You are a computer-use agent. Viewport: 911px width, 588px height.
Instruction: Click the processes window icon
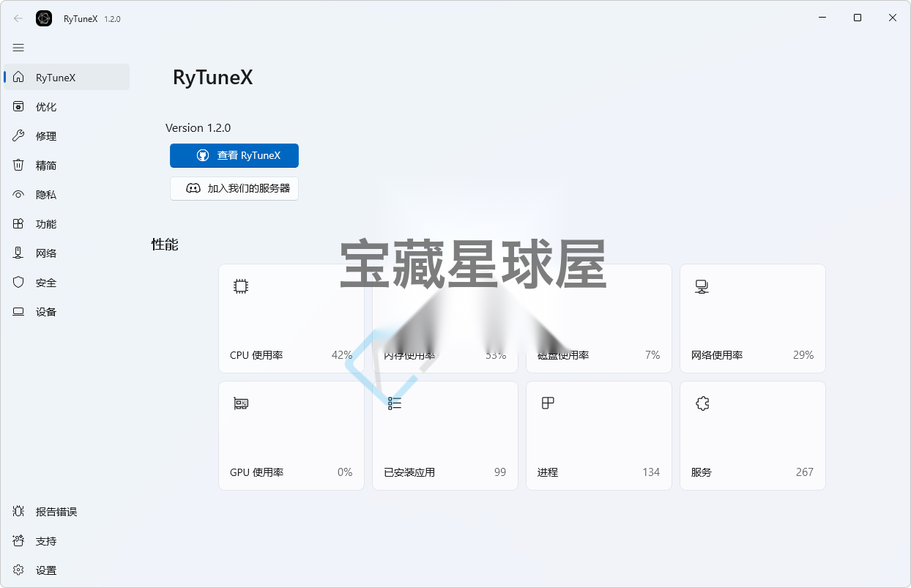[548, 403]
